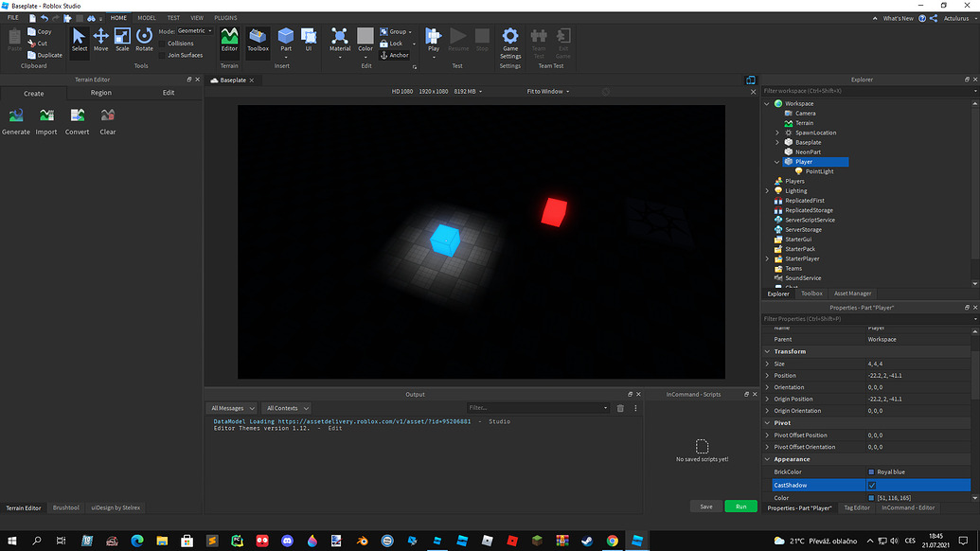Open the Toolbox from ribbon
This screenshot has width=980, height=551.
258,40
